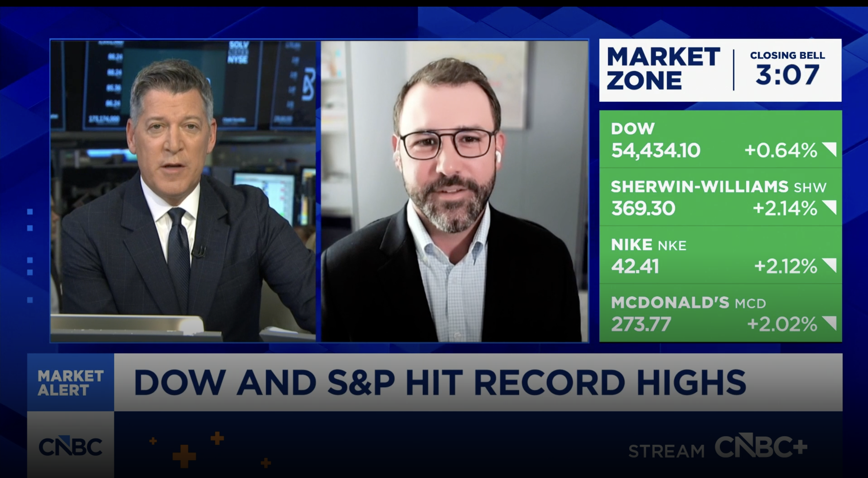Click the MARKET ALERT label

tap(70, 383)
